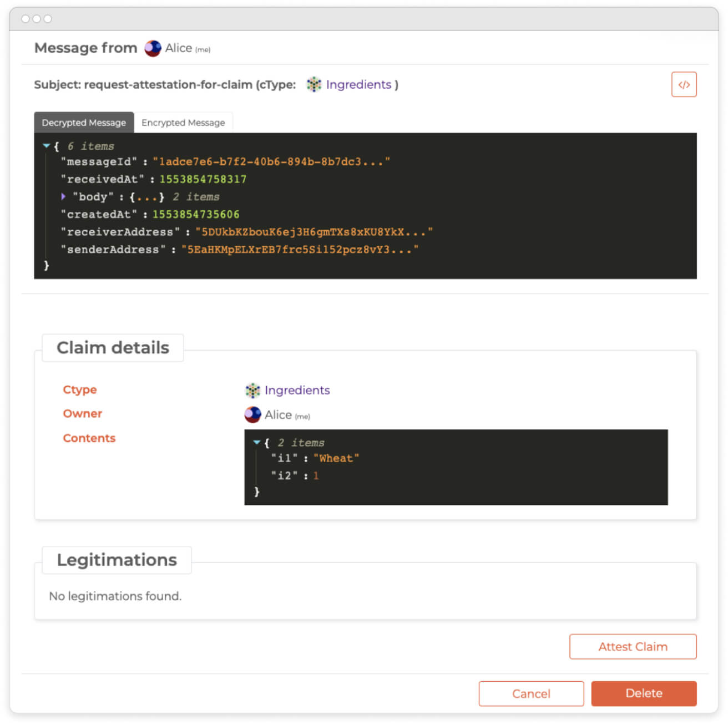Expand the "body" JSON node
Image resolution: width=728 pixels, height=725 pixels.
click(x=63, y=196)
